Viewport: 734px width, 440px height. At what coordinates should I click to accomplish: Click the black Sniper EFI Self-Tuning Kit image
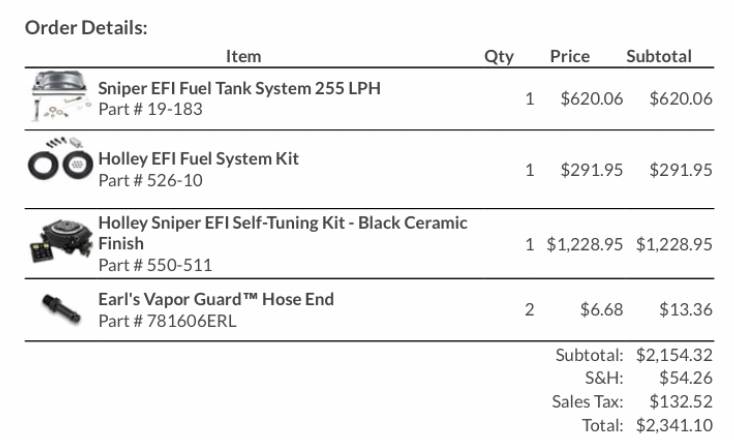[61, 241]
